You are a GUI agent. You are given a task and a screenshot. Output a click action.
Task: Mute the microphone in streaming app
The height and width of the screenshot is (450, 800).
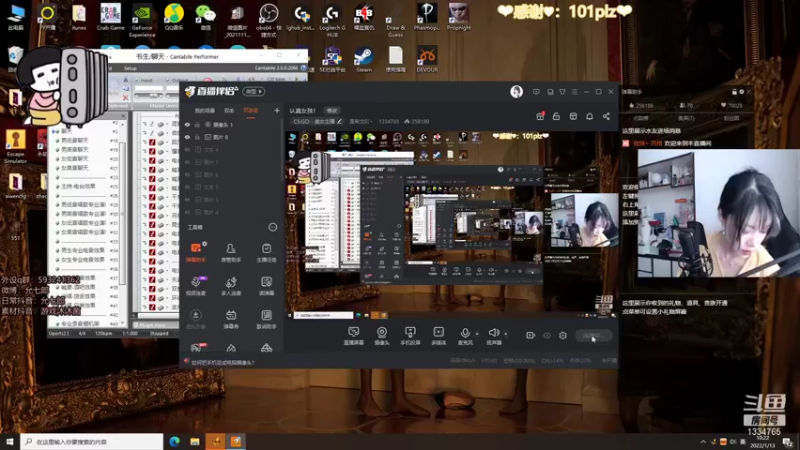click(x=465, y=334)
